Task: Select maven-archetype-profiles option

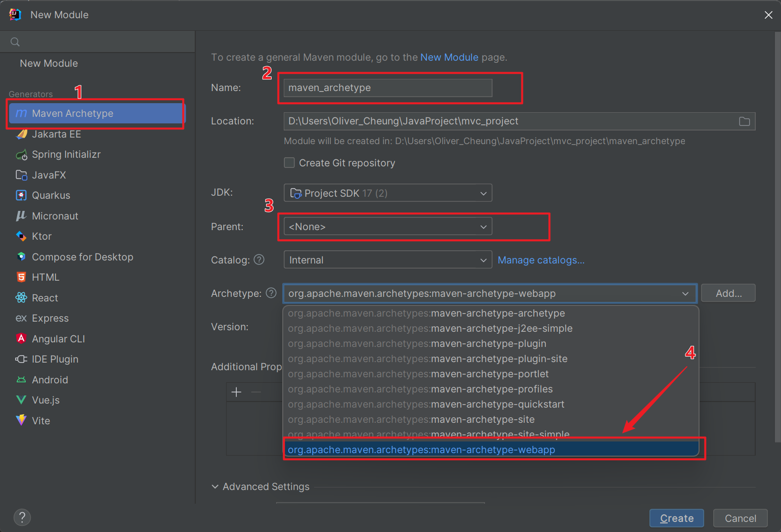Action: (x=491, y=389)
